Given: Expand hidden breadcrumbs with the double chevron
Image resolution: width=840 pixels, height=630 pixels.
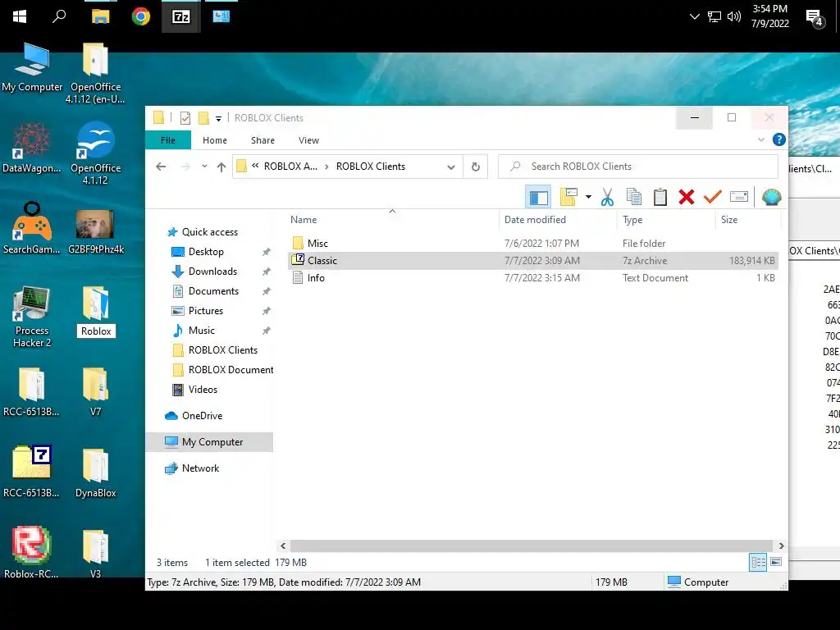Looking at the screenshot, I should point(255,166).
